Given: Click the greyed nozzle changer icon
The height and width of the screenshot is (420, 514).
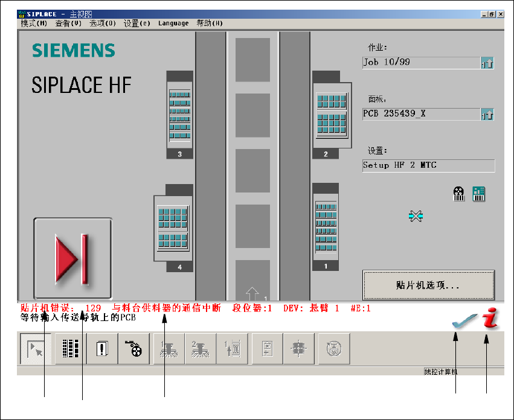Looking at the screenshot, I should (232, 349).
